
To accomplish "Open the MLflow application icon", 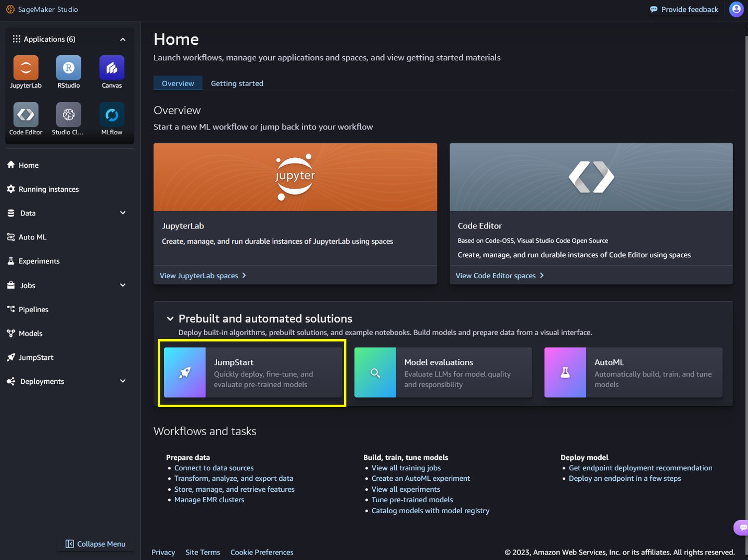I will 111,115.
